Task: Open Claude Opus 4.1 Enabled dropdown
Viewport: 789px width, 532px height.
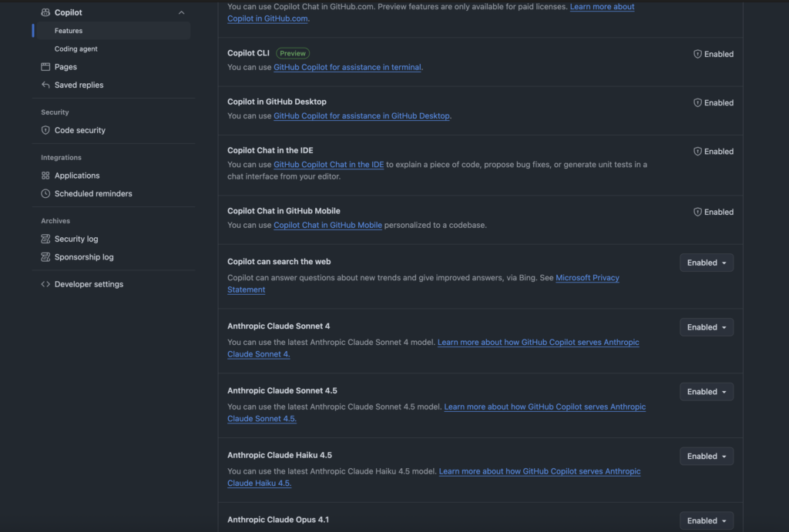Action: (706, 520)
